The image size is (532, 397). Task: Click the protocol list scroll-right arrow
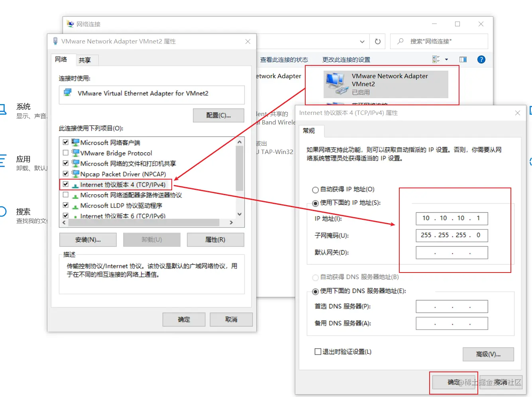point(231,223)
